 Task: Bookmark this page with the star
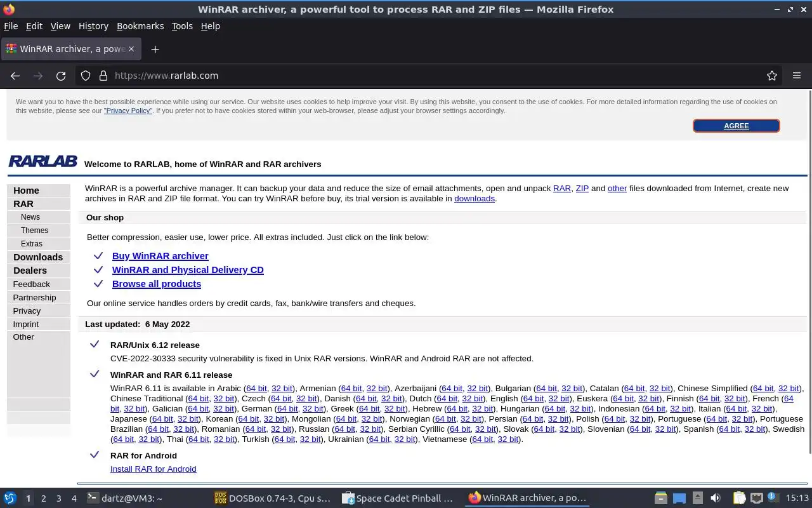pyautogui.click(x=772, y=76)
